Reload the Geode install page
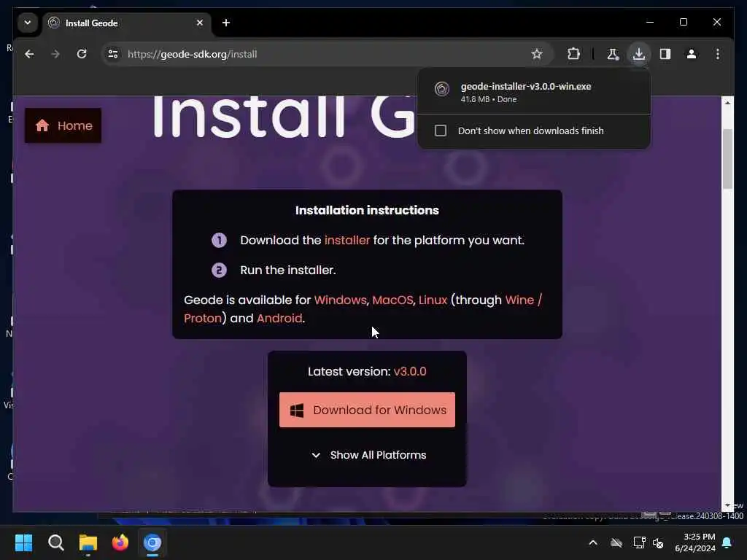The height and width of the screenshot is (560, 747). coord(82,54)
